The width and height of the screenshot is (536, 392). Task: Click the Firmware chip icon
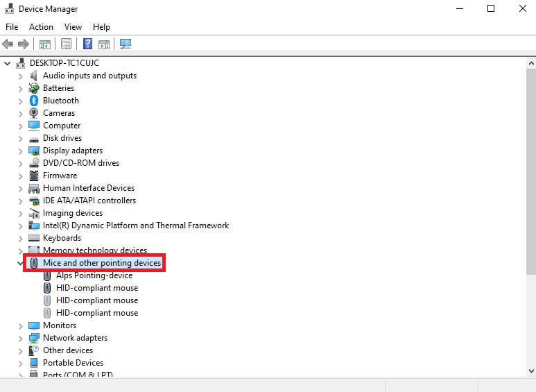(x=34, y=176)
